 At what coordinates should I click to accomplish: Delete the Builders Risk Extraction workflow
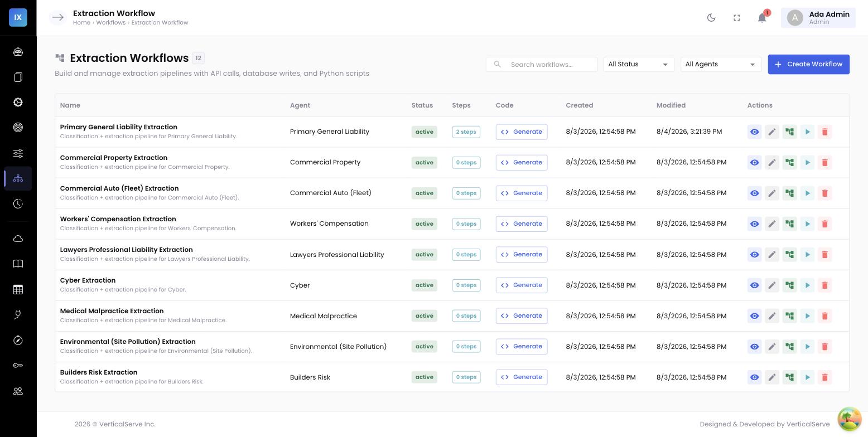[824, 377]
